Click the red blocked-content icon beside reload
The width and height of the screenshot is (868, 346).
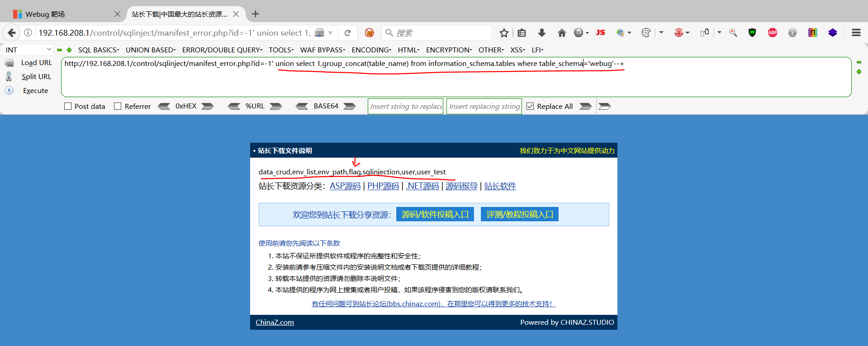tap(370, 33)
